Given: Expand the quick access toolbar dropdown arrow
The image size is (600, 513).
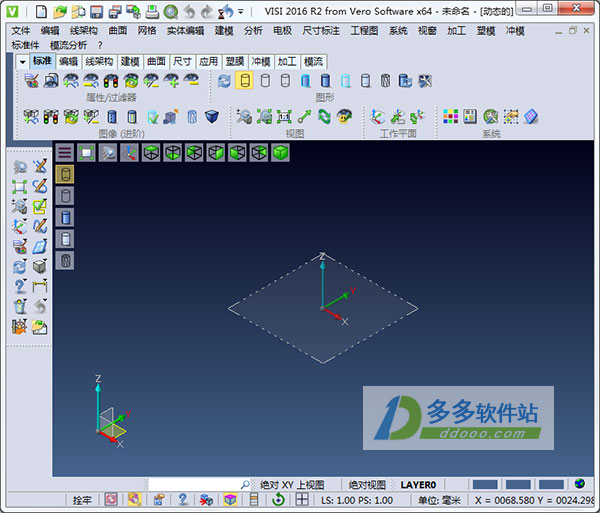Looking at the screenshot, I should click(x=241, y=11).
